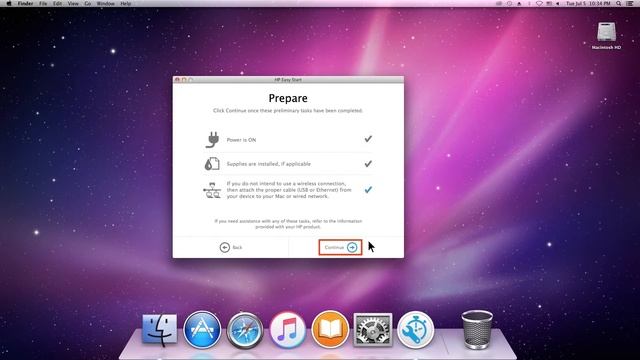
Task: Open the View menu
Action: tap(73, 3)
